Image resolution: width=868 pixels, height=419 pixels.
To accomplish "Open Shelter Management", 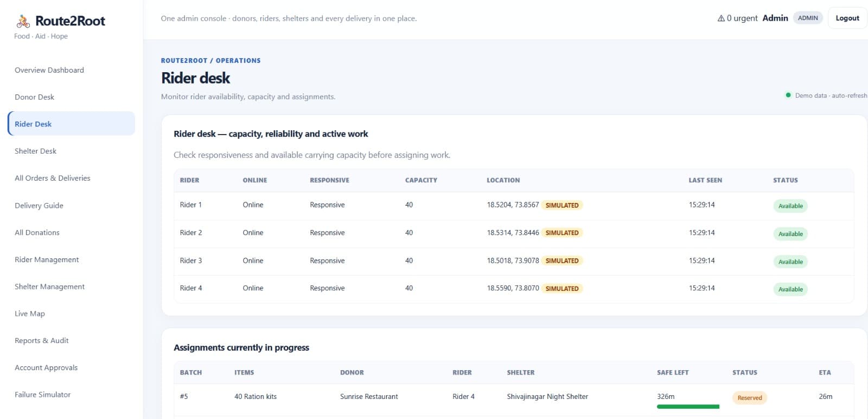I will coord(49,287).
